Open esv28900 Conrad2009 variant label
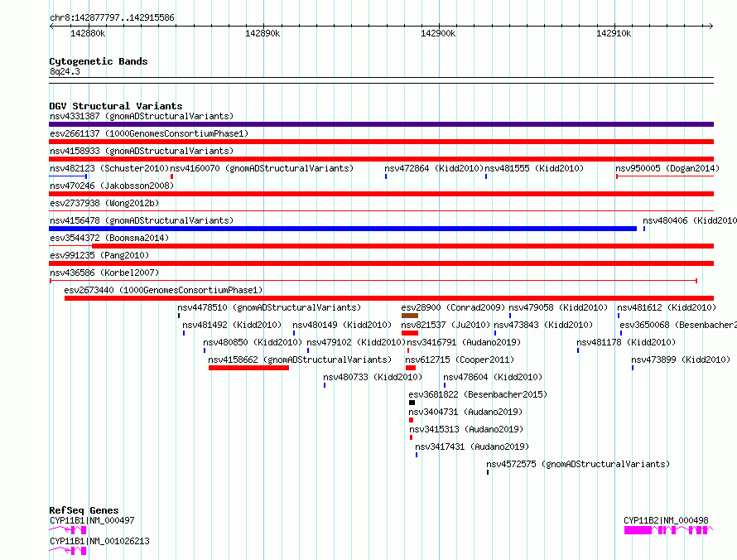The height and width of the screenshot is (560, 737). pos(453,307)
